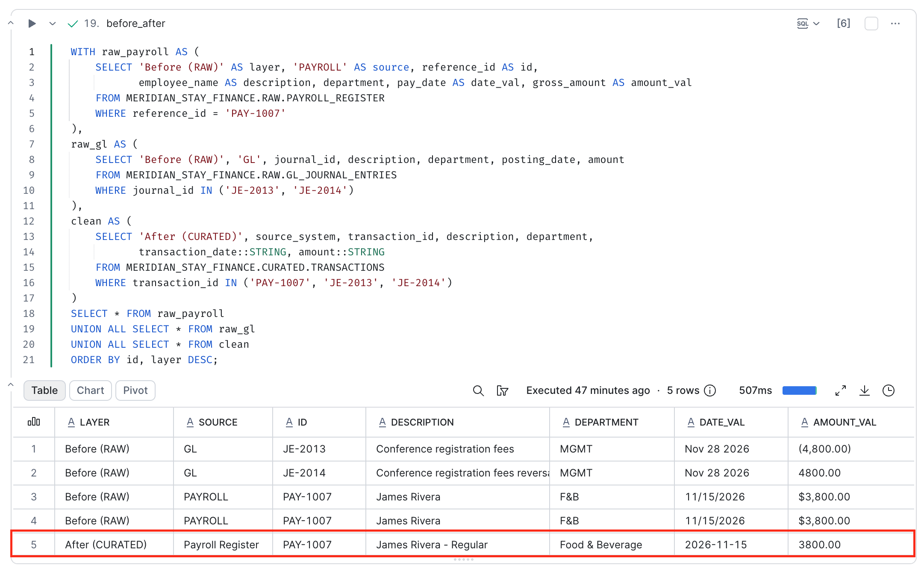The width and height of the screenshot is (924, 568).
Task: Click the 'Executed 47 minutes ago' status
Action: 588,390
